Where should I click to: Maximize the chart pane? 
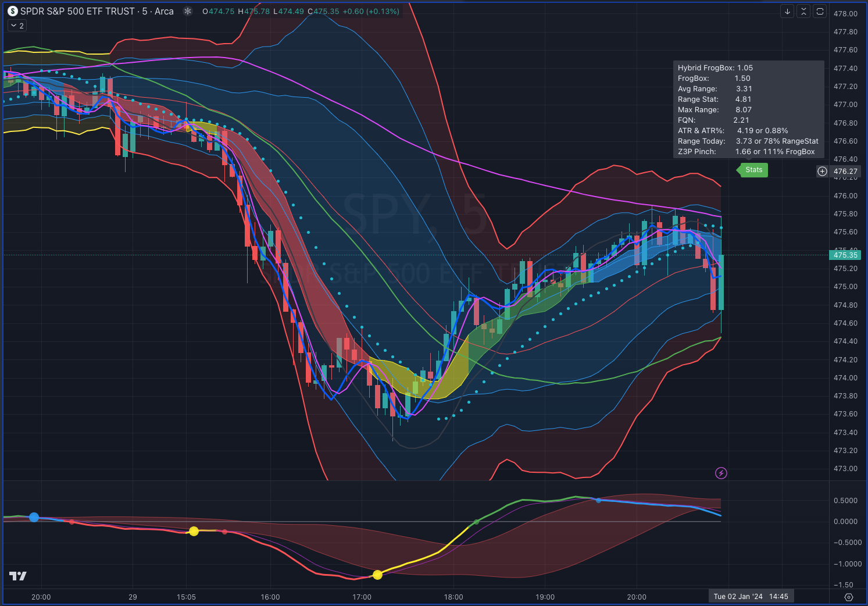(x=820, y=11)
